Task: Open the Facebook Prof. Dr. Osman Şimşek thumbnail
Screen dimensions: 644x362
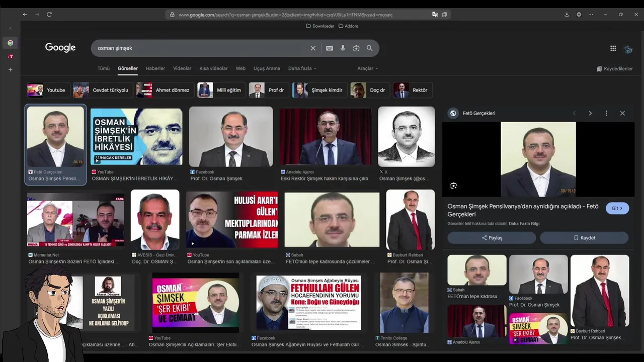Action: (x=231, y=137)
